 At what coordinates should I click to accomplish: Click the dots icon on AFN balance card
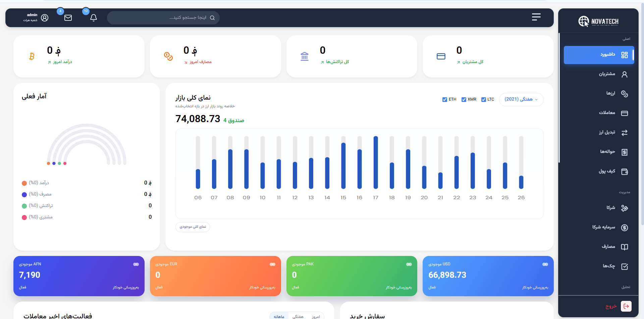136,264
